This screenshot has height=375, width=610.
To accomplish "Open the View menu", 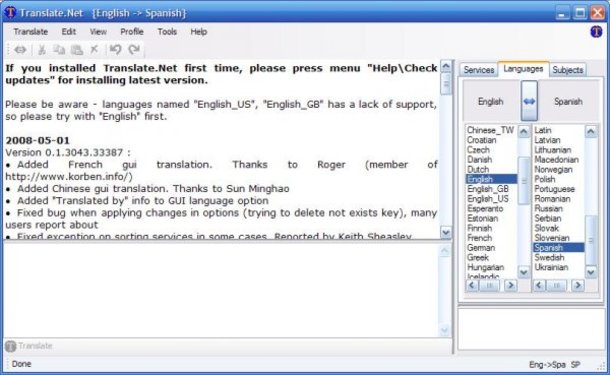I will pyautogui.click(x=98, y=32).
